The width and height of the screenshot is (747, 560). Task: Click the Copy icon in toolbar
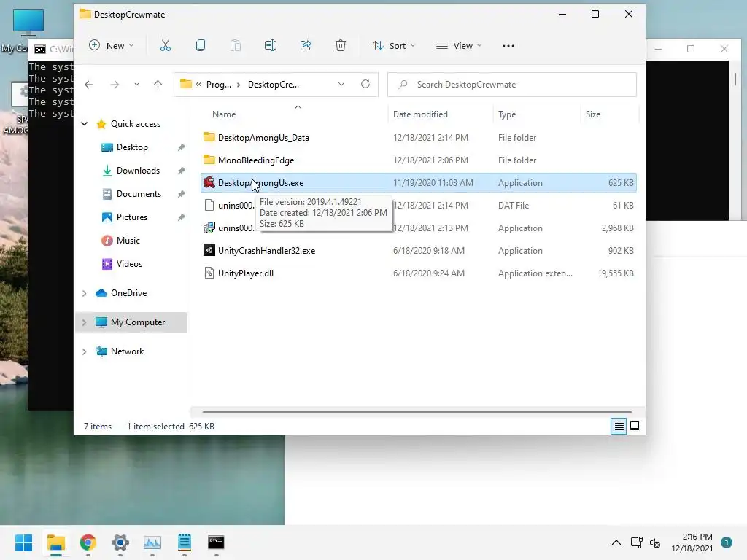(201, 46)
